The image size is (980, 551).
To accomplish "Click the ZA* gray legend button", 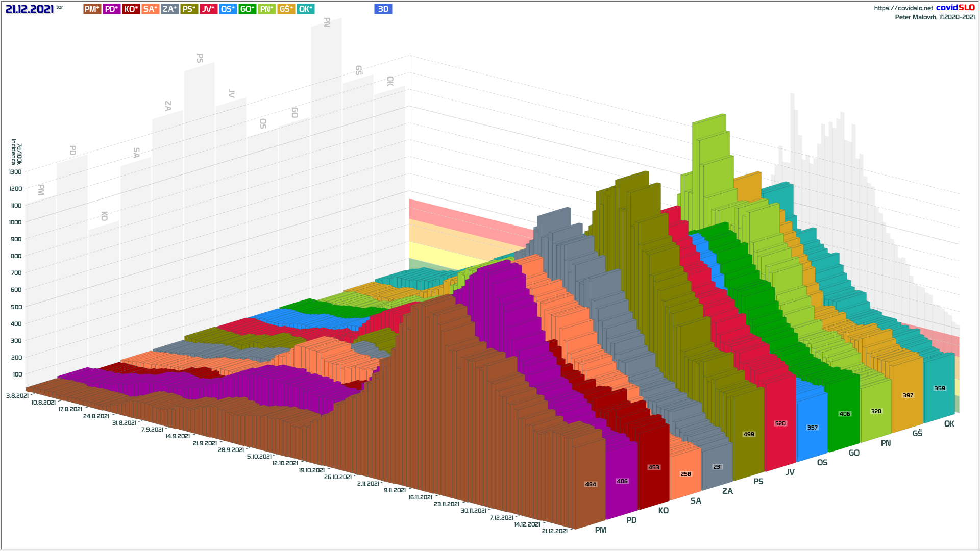I will click(x=169, y=9).
